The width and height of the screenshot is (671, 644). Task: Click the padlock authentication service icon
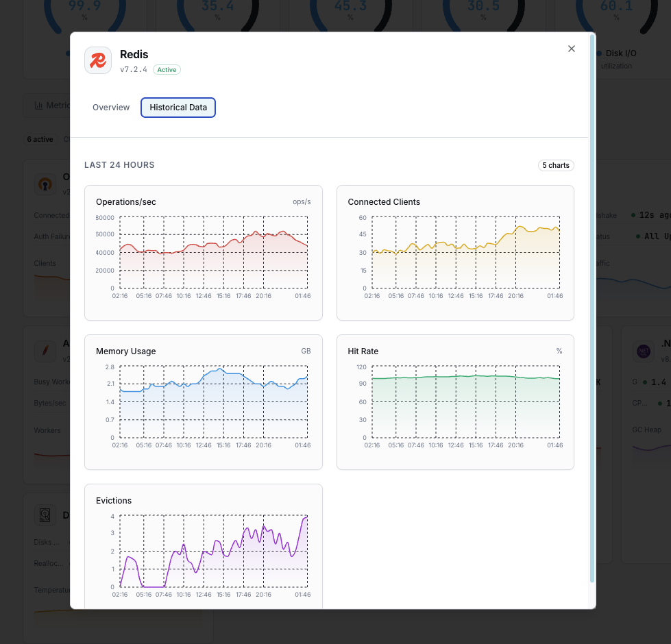(x=45, y=184)
